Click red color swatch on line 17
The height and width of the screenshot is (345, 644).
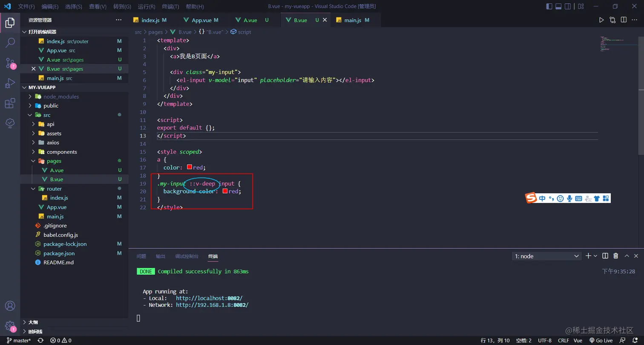pyautogui.click(x=190, y=167)
